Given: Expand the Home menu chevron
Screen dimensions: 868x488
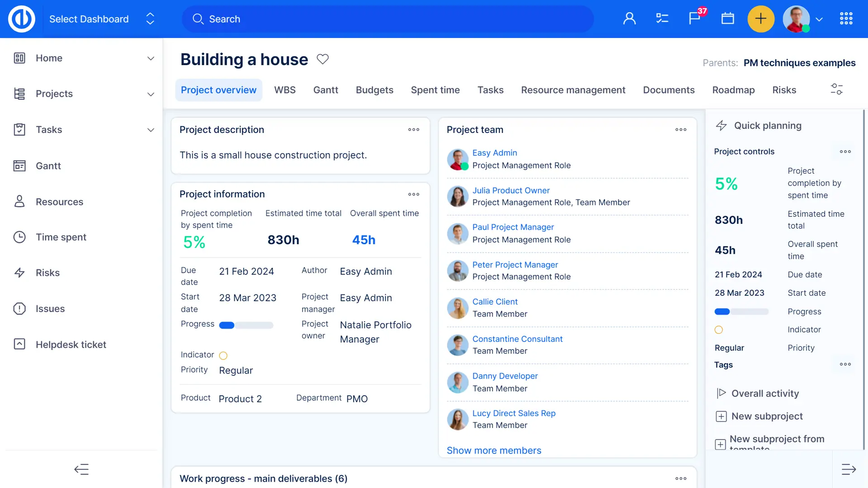Looking at the screenshot, I should [151, 58].
